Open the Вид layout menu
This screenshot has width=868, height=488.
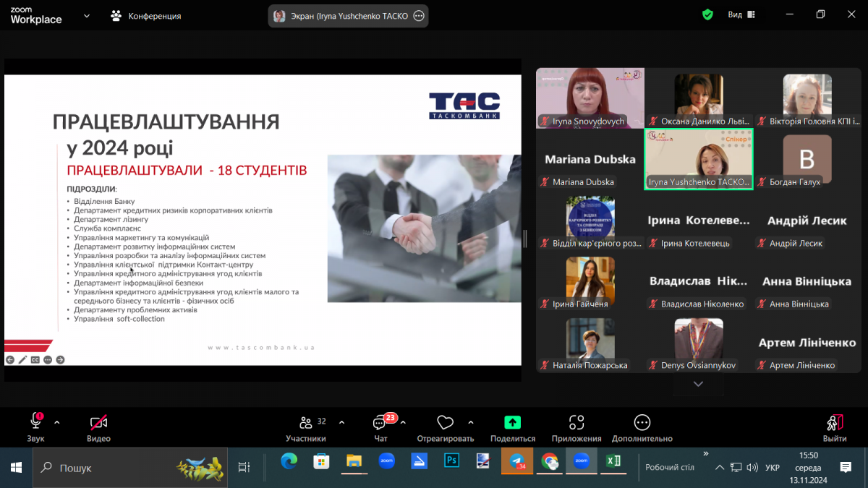[741, 15]
